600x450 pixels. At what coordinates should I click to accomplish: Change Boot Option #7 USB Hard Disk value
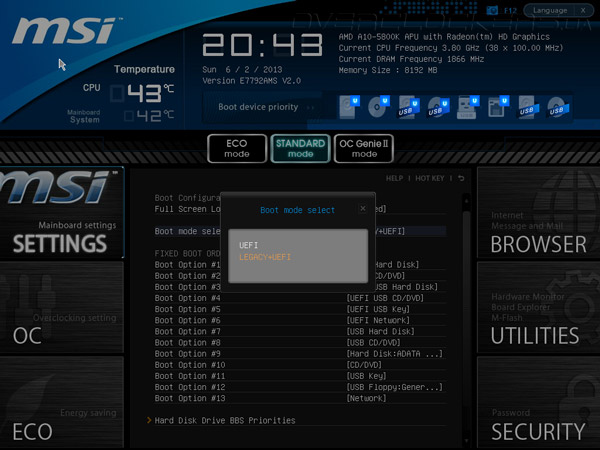pyautogui.click(x=380, y=331)
